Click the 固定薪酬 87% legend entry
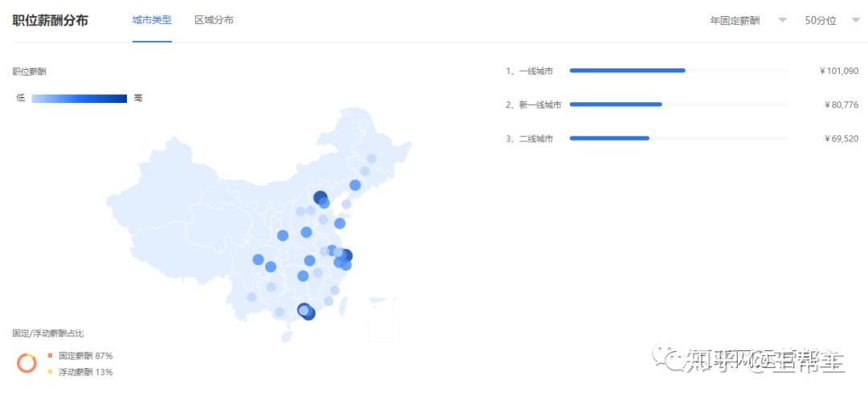The width and height of the screenshot is (868, 397). (81, 355)
